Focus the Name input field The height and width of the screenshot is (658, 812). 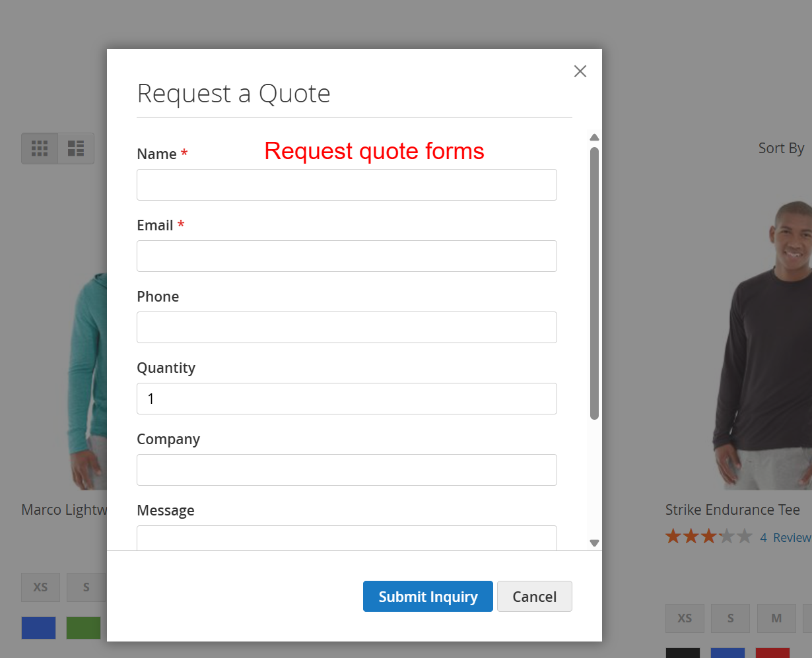347,185
